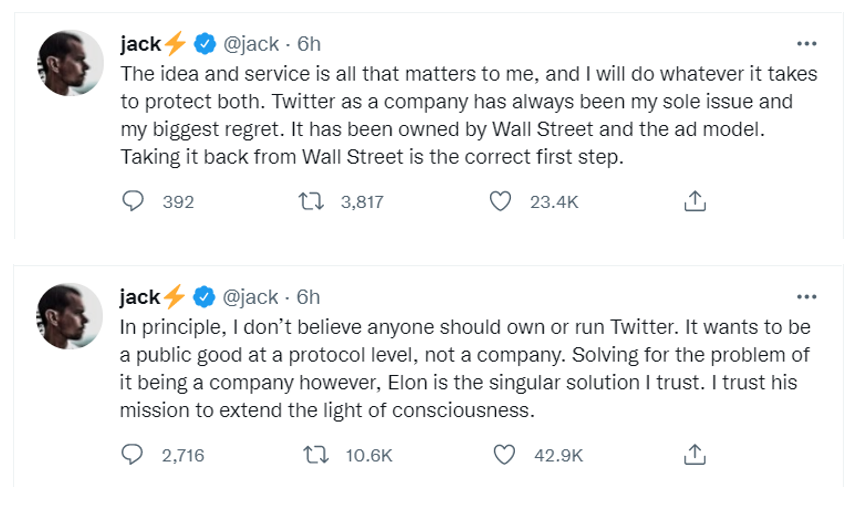Reply to the Wall Street tweet
The height and width of the screenshot is (506, 854).
134,202
